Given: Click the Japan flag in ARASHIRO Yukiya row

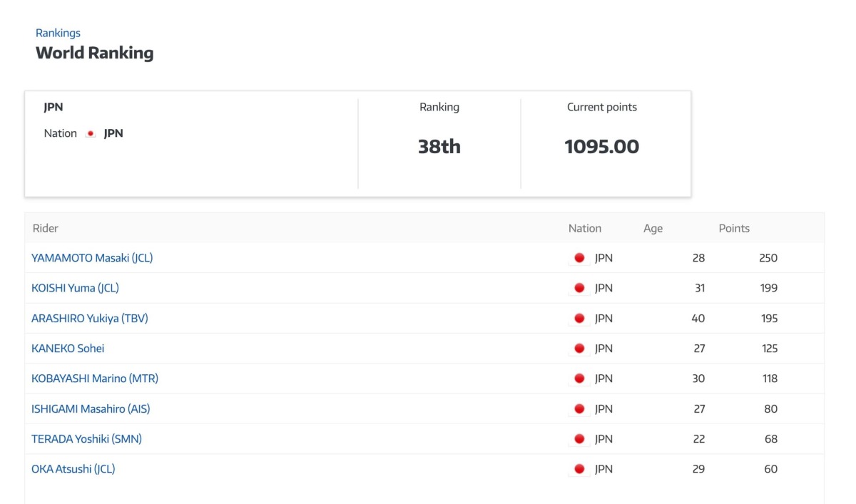Looking at the screenshot, I should coord(579,319).
